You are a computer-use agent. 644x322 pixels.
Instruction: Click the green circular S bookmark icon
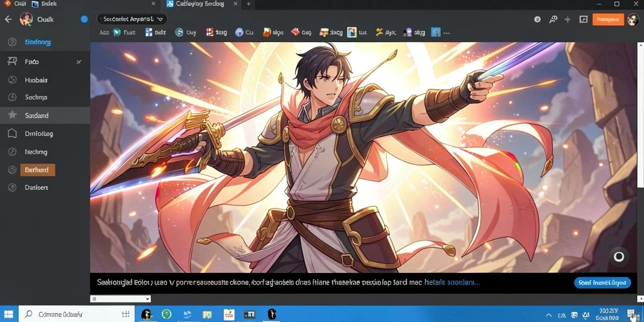(179, 33)
